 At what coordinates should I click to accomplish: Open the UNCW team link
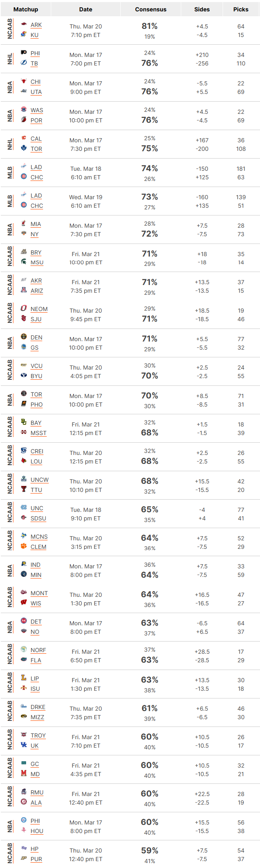point(39,480)
